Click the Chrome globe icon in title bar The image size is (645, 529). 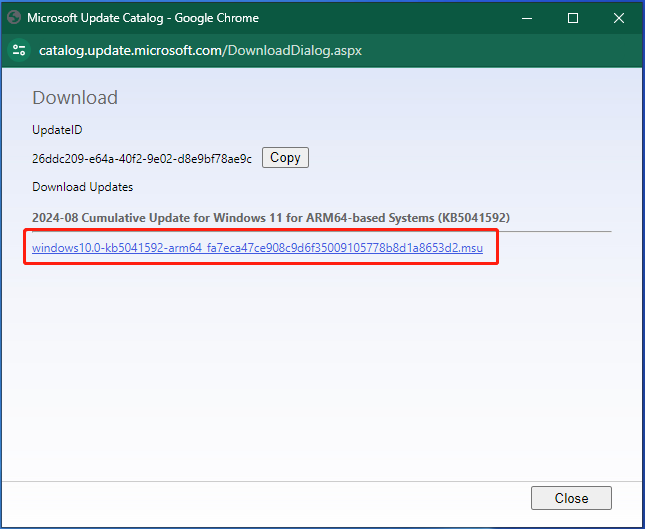tap(13, 18)
